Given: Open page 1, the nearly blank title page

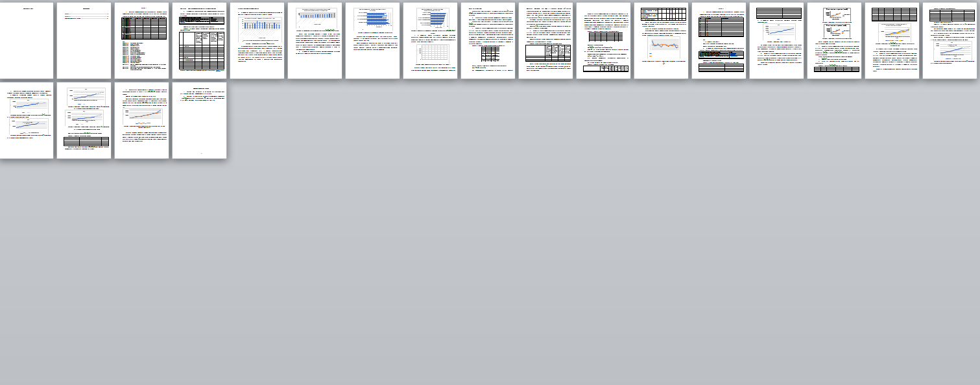Looking at the screenshot, I should click(27, 41).
